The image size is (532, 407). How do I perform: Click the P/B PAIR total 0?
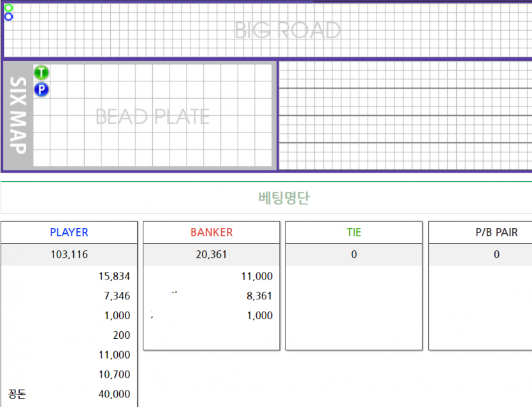[496, 254]
